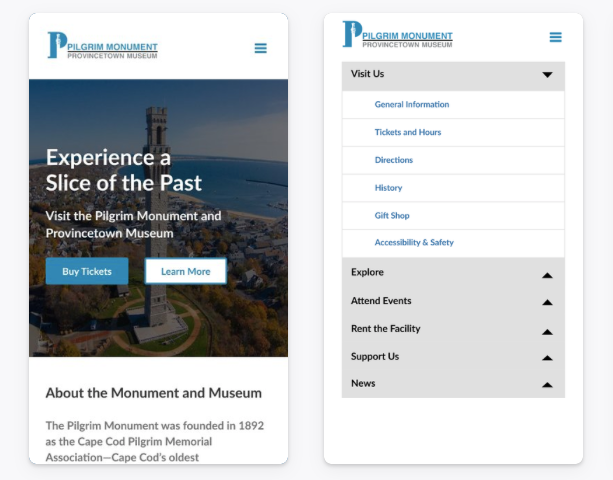Expand the Explore section arrow

point(547,275)
